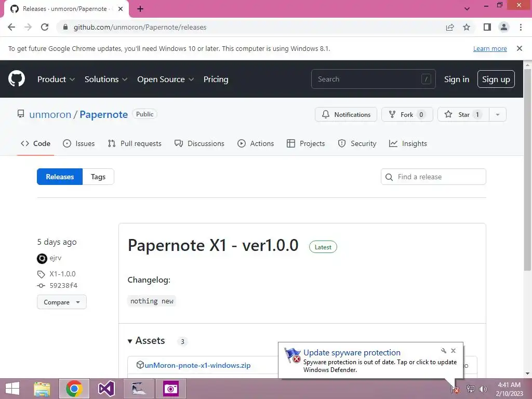Click the Action Center flag tray icon
The height and width of the screenshot is (399, 532).
[x=455, y=389]
